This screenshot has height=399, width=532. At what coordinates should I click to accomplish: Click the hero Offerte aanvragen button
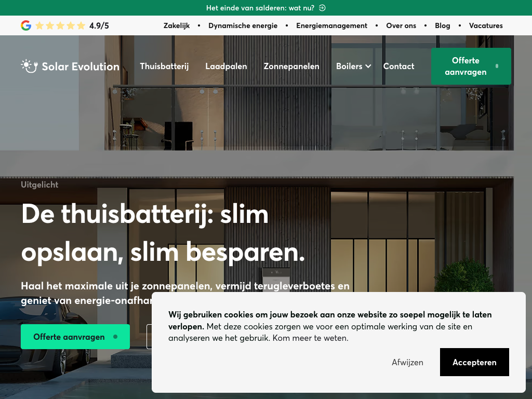75,337
